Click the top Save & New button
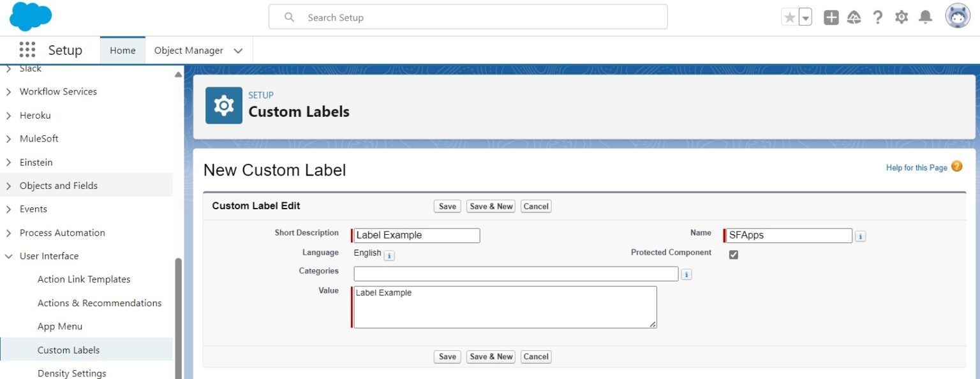Viewport: 980px width, 379px height. pos(491,206)
